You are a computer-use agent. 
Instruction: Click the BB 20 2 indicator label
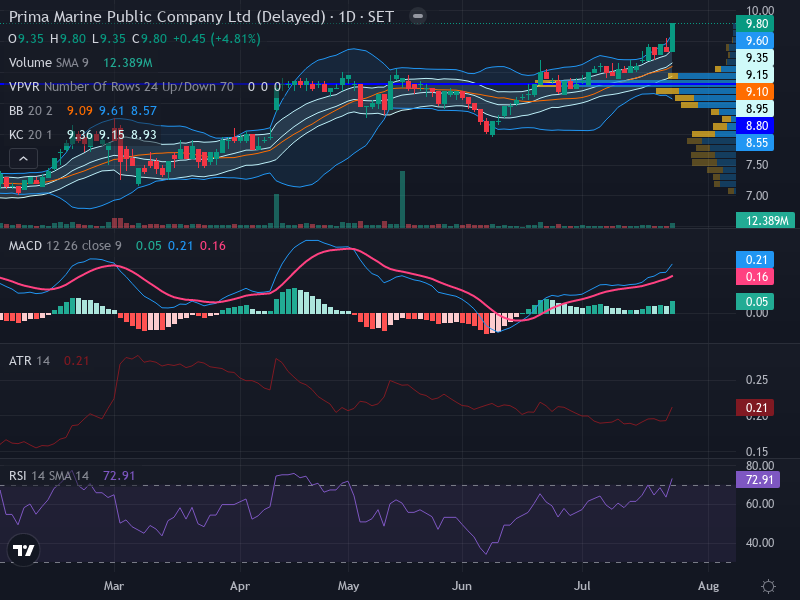[31, 111]
